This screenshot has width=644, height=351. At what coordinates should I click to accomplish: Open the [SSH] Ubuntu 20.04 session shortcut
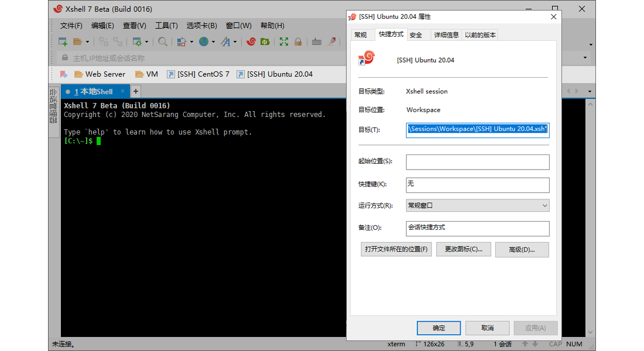[x=275, y=74]
